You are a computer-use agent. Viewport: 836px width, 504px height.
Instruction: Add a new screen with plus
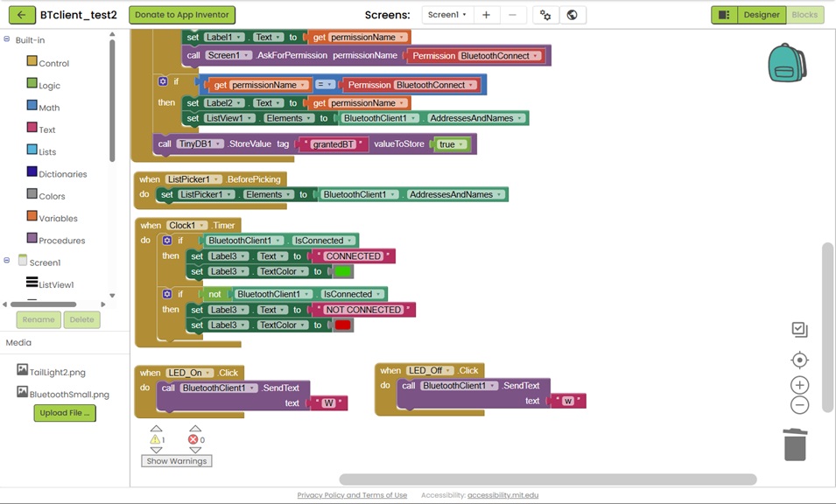[487, 15]
